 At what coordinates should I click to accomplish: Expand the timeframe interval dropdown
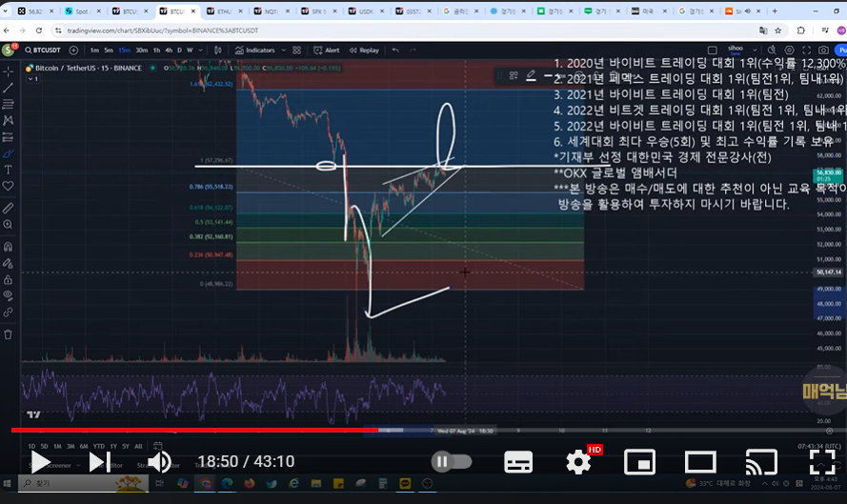pos(201,50)
